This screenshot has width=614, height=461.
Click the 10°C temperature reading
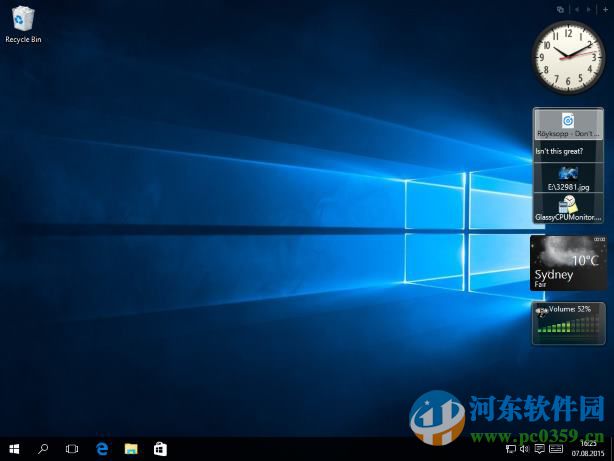pyautogui.click(x=585, y=260)
